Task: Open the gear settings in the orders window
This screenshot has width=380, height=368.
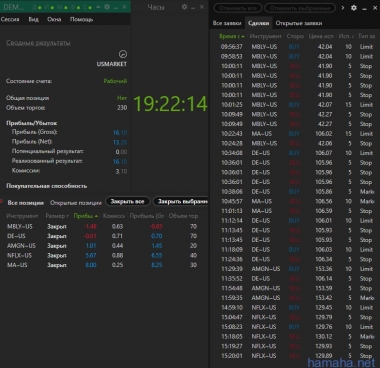Action: (x=354, y=7)
